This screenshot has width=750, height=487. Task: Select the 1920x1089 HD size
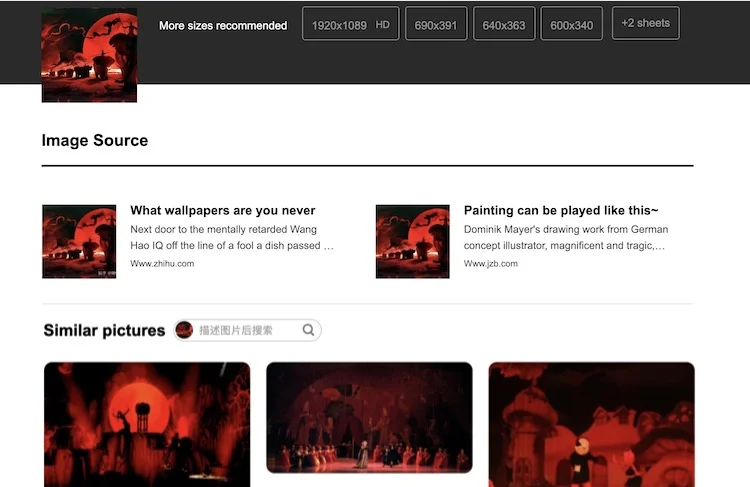point(350,24)
